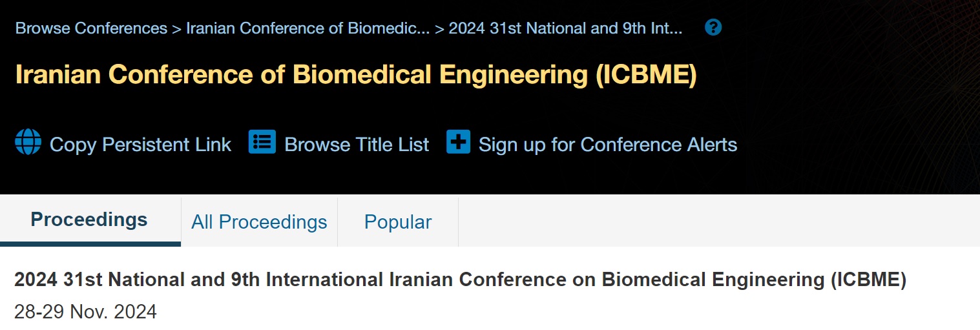Screen dimensions: 980x330
Task: Open the Browse Title List link
Action: pos(357,144)
